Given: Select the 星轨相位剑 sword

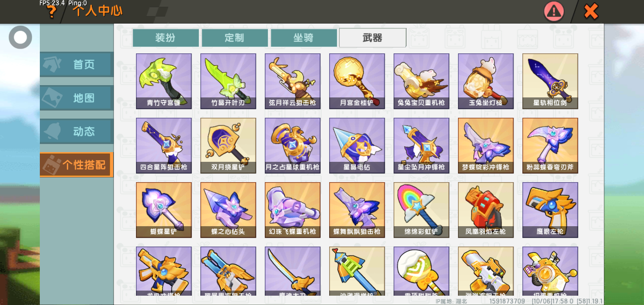Looking at the screenshot, I should point(550,81).
